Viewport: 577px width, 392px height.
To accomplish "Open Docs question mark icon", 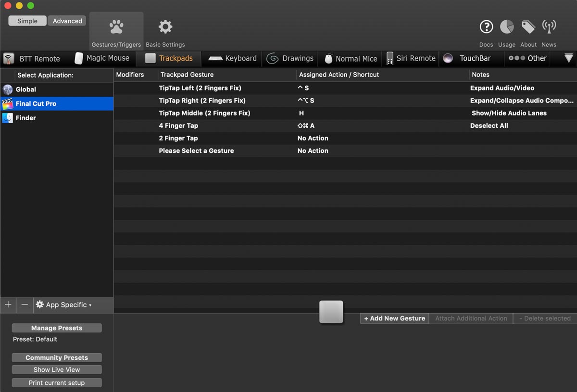I will (x=486, y=27).
